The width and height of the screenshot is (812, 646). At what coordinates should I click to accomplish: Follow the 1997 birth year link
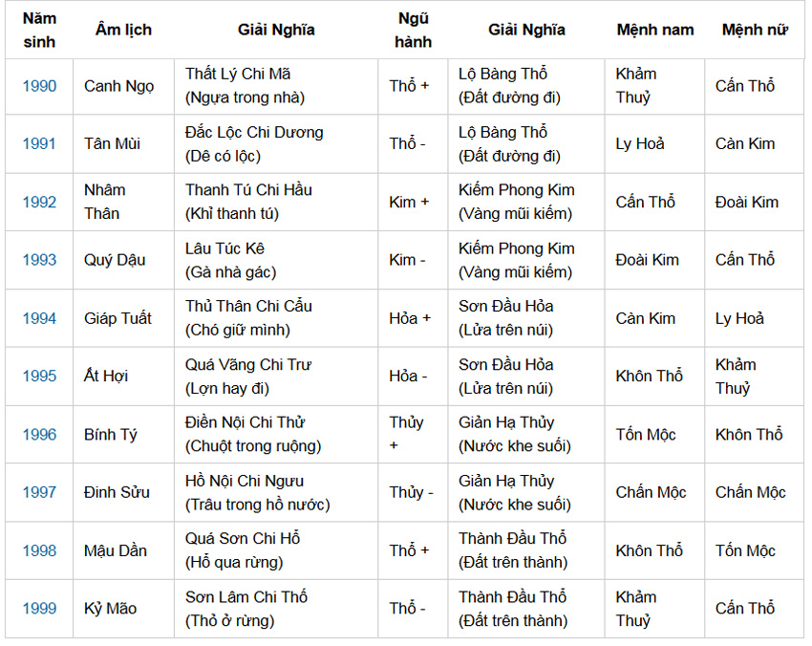(x=39, y=493)
